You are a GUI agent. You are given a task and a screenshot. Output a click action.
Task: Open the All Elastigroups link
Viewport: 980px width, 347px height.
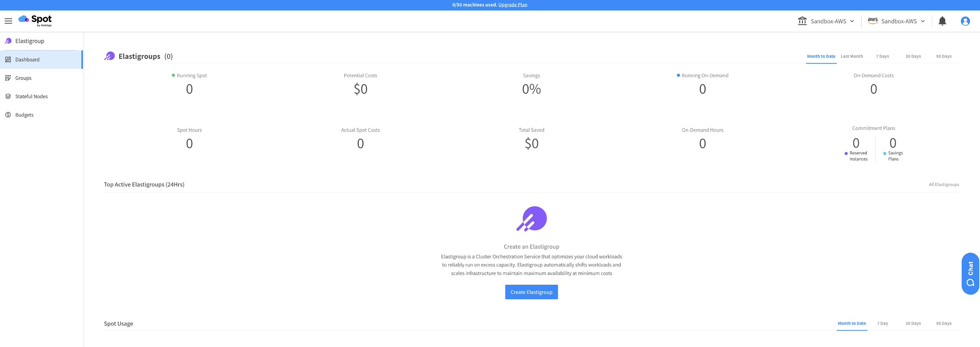[944, 185]
